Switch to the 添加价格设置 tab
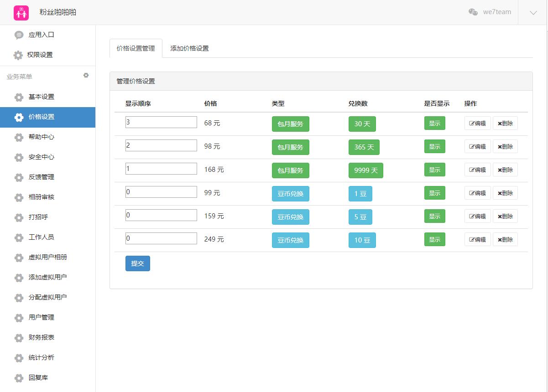The image size is (548, 392). point(189,48)
